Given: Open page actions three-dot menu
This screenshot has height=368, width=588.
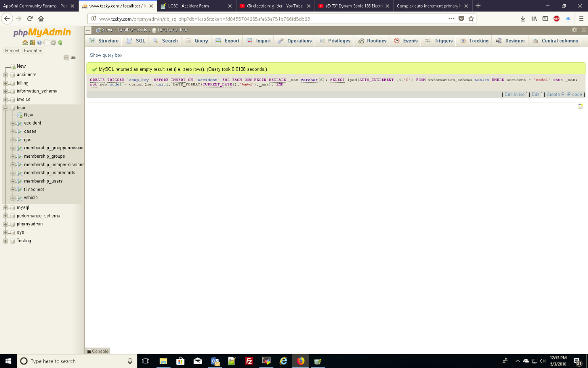Looking at the screenshot, I should (451, 19).
